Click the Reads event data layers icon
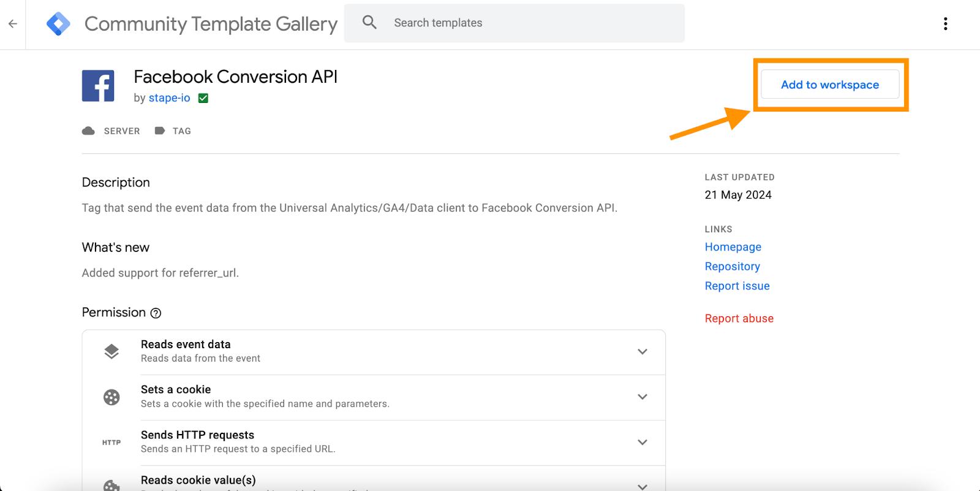980x491 pixels. click(111, 351)
